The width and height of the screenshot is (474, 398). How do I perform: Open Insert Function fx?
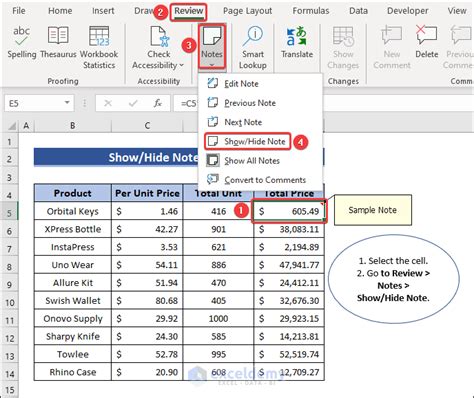pyautogui.click(x=157, y=103)
